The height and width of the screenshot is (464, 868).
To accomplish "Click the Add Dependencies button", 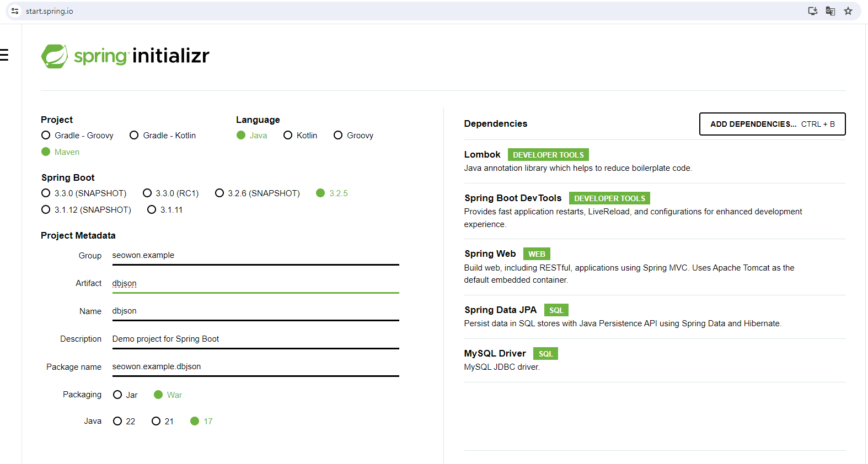I will (772, 124).
